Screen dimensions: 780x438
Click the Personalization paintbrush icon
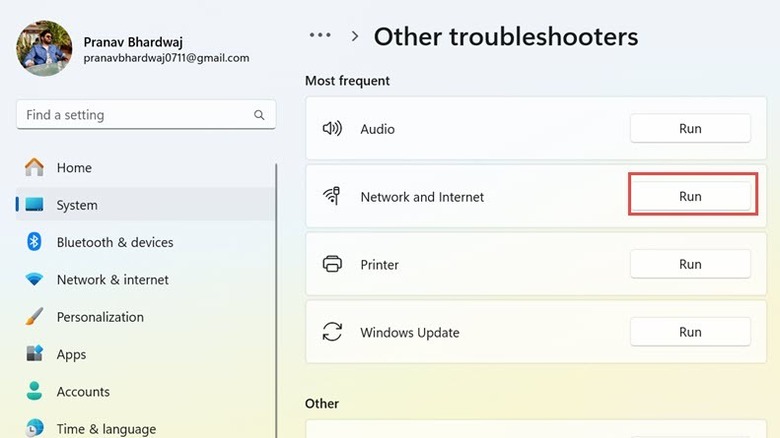(x=35, y=317)
